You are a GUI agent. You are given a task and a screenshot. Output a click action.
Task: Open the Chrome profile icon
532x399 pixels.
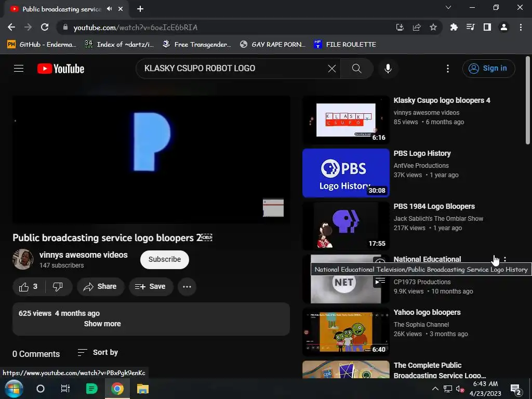click(504, 27)
